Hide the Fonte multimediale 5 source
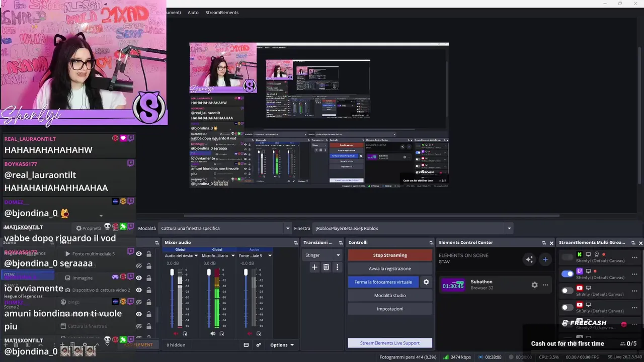644x362 pixels. 139,254
